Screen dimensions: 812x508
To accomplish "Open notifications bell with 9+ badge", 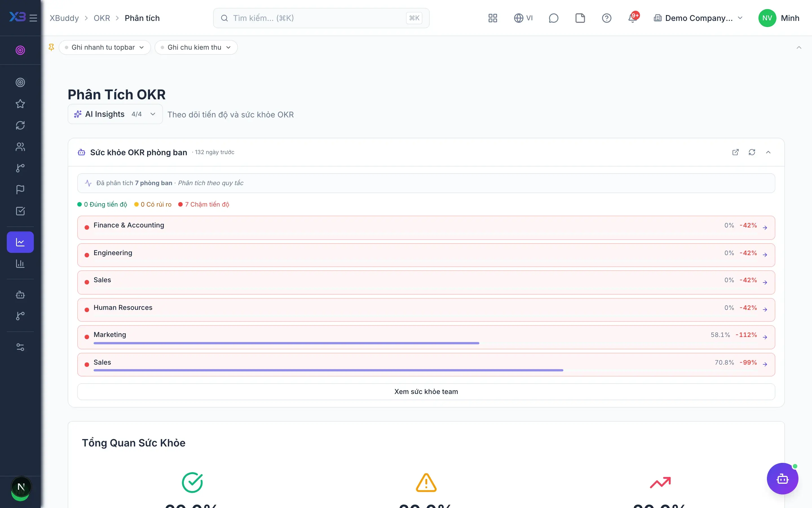I will [x=633, y=18].
